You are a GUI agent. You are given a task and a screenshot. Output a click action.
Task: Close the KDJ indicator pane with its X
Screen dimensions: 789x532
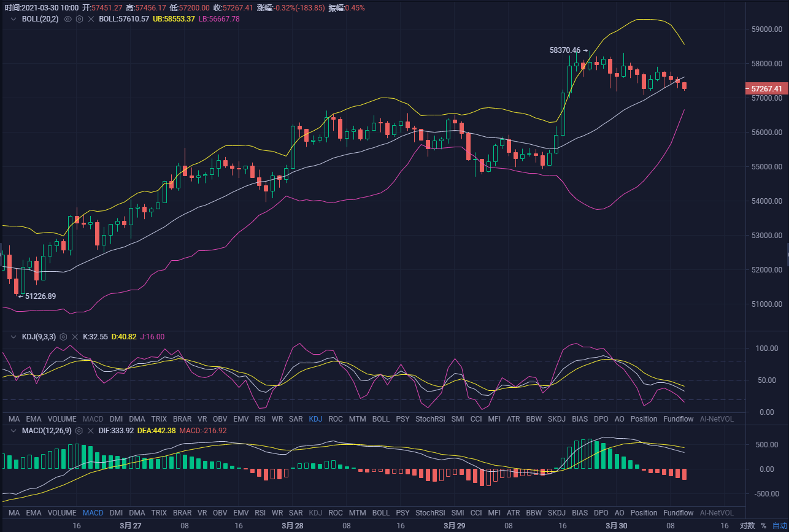click(x=75, y=337)
